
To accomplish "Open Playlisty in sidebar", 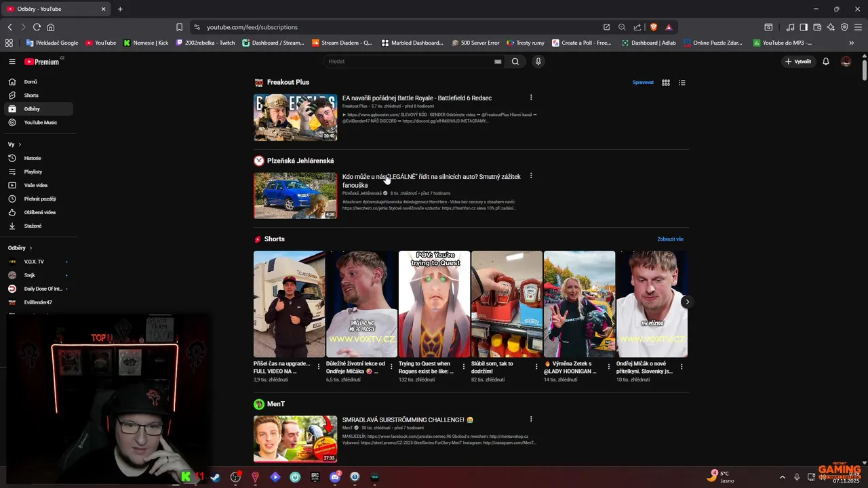I will tap(39, 171).
